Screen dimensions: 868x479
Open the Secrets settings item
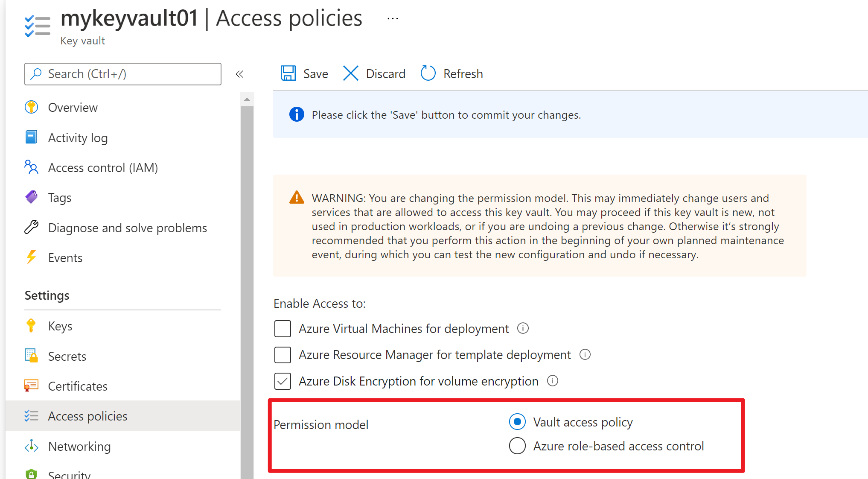[x=67, y=356]
